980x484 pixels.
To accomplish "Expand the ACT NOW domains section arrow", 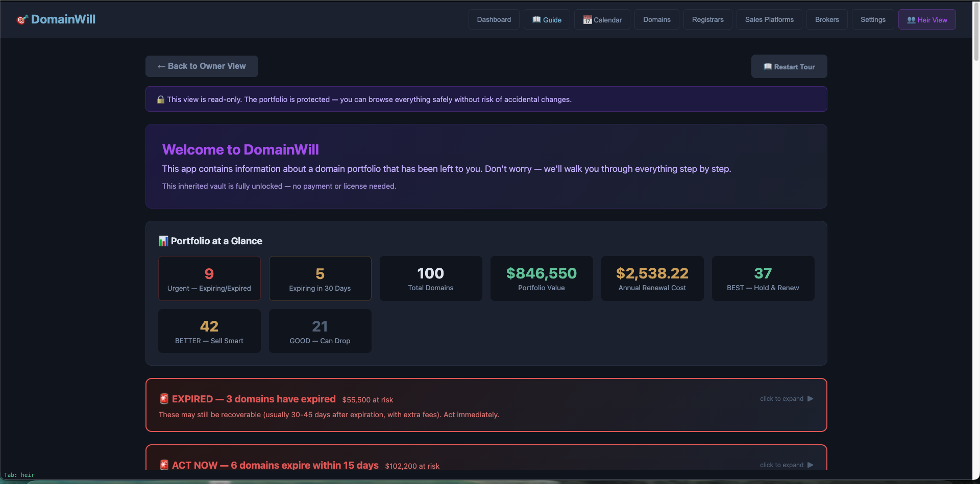I will pyautogui.click(x=810, y=465).
